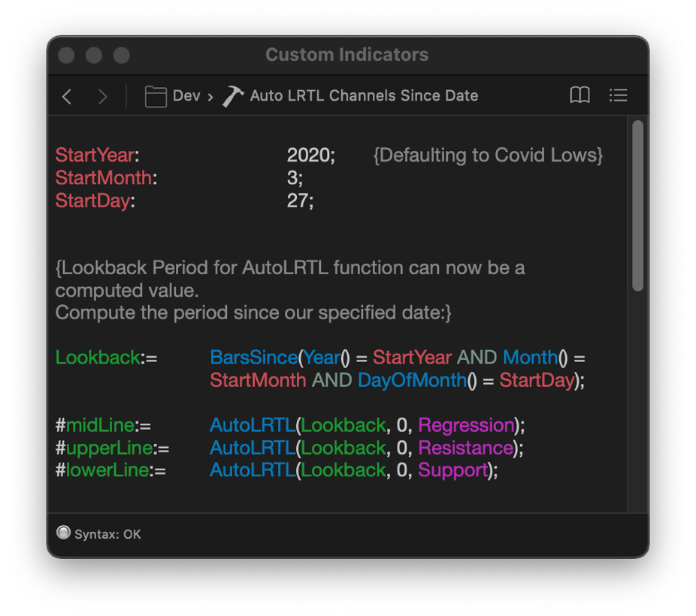Click the Defaulting to Covid Lows comment
Image resolution: width=696 pixels, height=616 pixels.
(488, 156)
